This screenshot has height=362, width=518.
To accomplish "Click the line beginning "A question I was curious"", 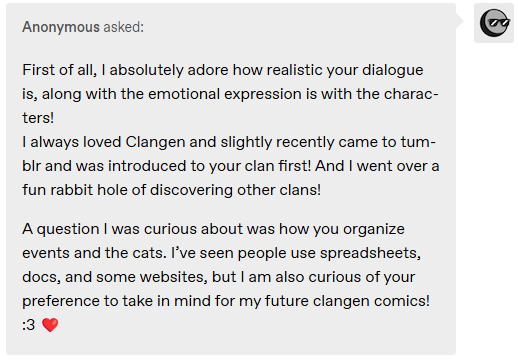I will [213, 229].
